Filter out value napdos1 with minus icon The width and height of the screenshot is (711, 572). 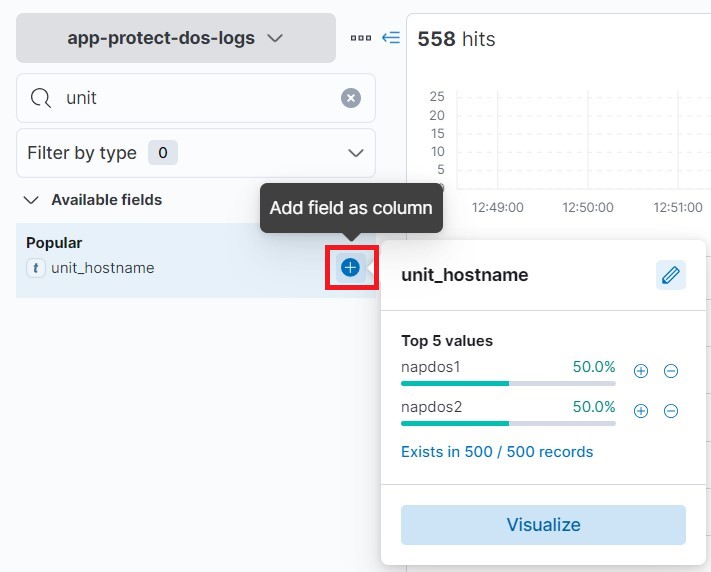[671, 371]
